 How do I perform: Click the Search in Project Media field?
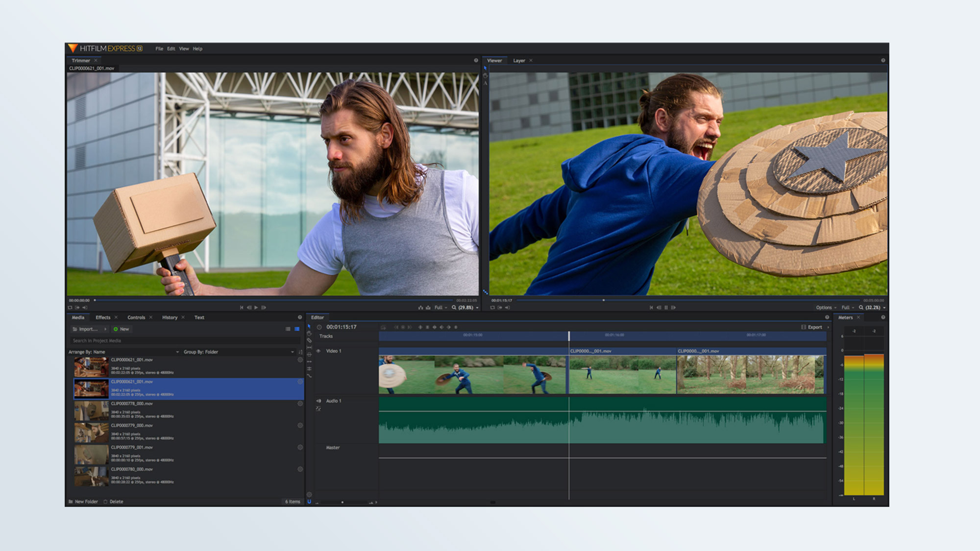186,340
